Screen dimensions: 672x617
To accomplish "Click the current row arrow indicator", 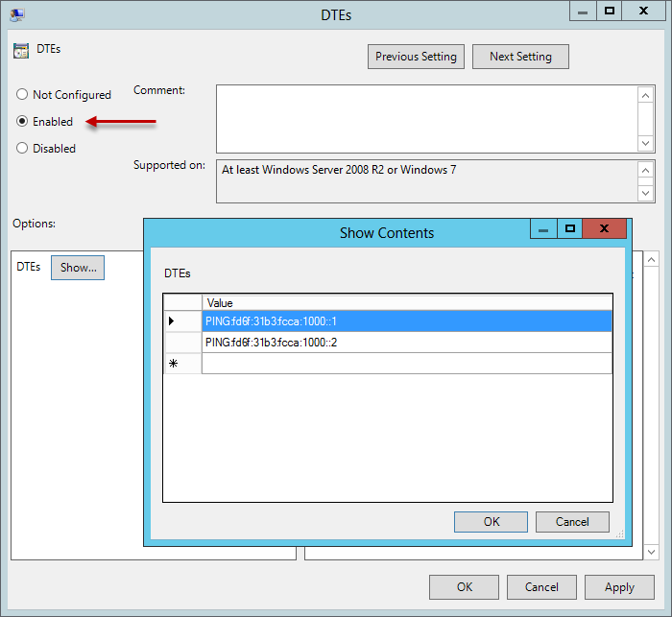I will pos(172,321).
